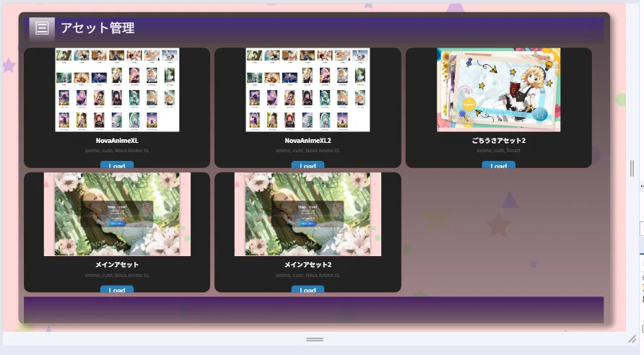Click the tags line under ごちうさアセット2

498,151
